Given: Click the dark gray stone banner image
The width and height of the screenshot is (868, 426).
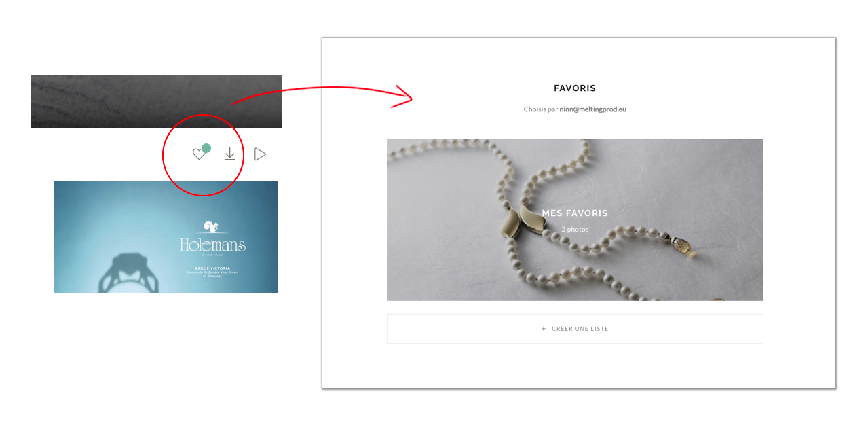Looking at the screenshot, I should coord(156,101).
